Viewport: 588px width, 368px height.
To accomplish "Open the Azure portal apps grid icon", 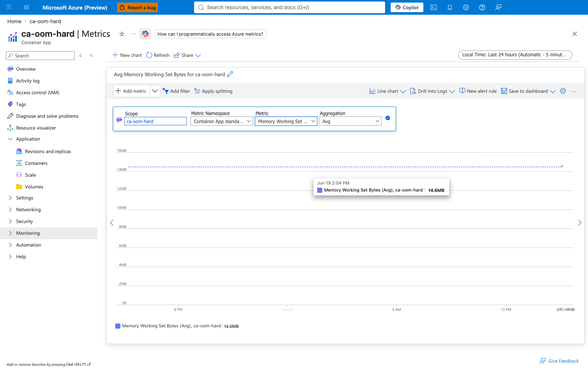I will click(9, 7).
